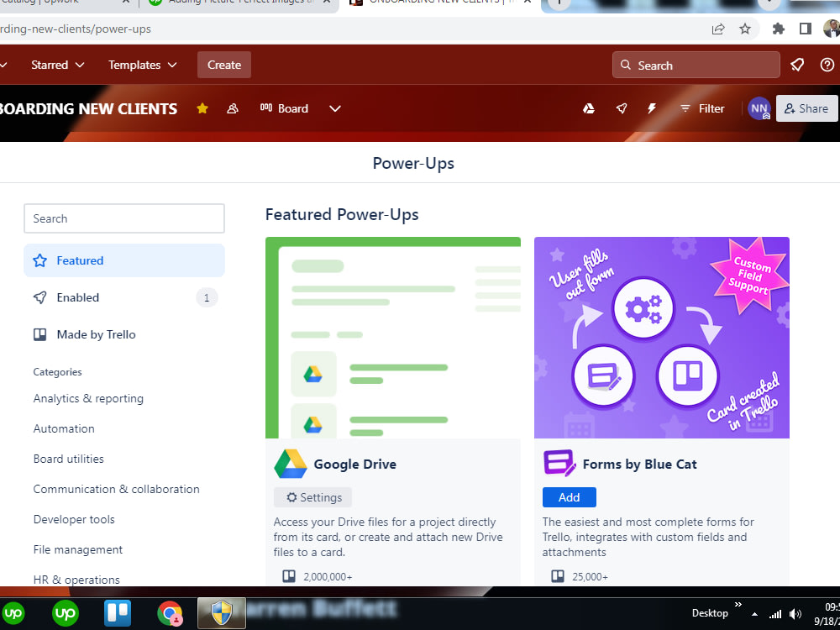This screenshot has width=840, height=630.
Task: Expand Desktop toolbar chevron in taskbar
Action: (738, 604)
